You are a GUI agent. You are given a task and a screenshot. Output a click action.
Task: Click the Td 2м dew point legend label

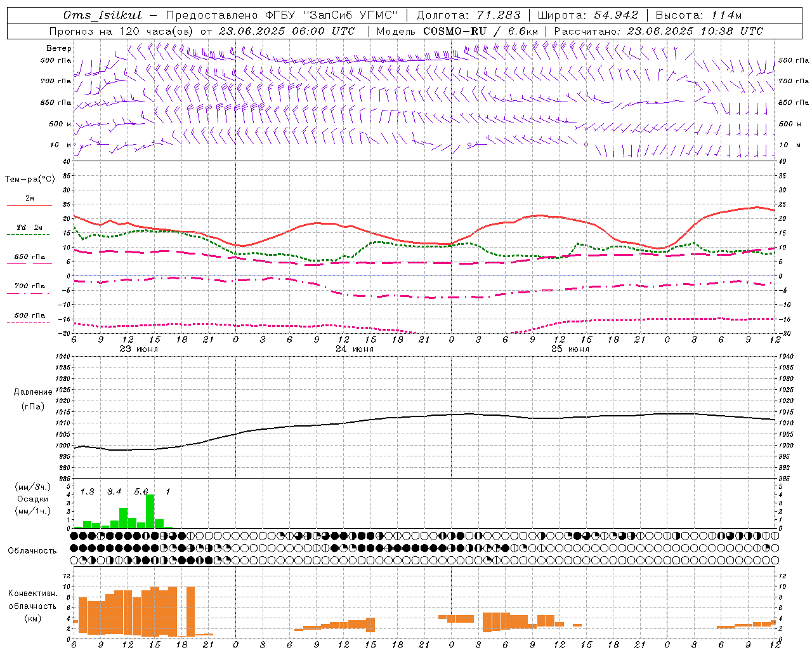pos(30,227)
